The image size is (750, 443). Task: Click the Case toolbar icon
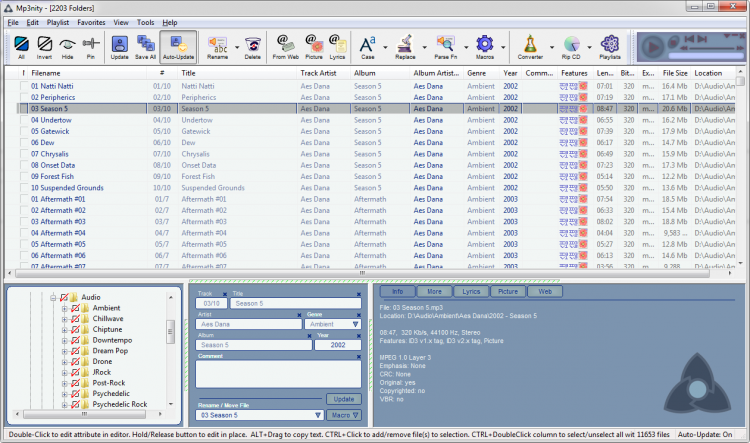pyautogui.click(x=367, y=47)
